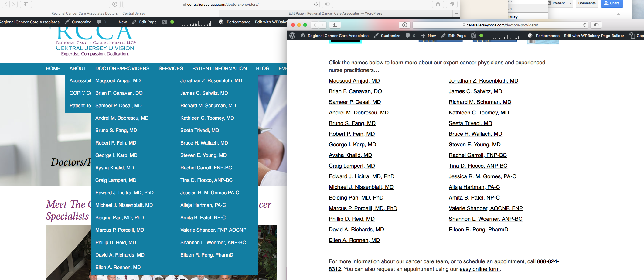Open privacy report icon in rear Safari window

(115, 4)
